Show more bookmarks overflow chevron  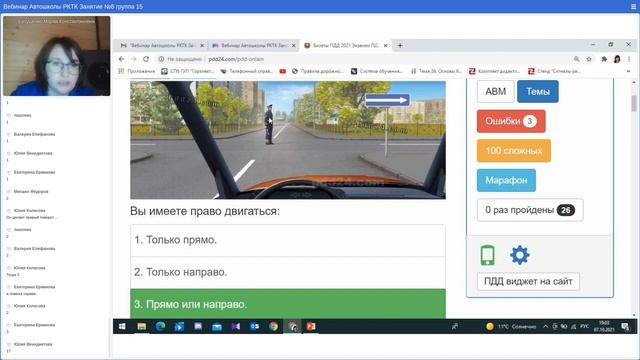(629, 71)
